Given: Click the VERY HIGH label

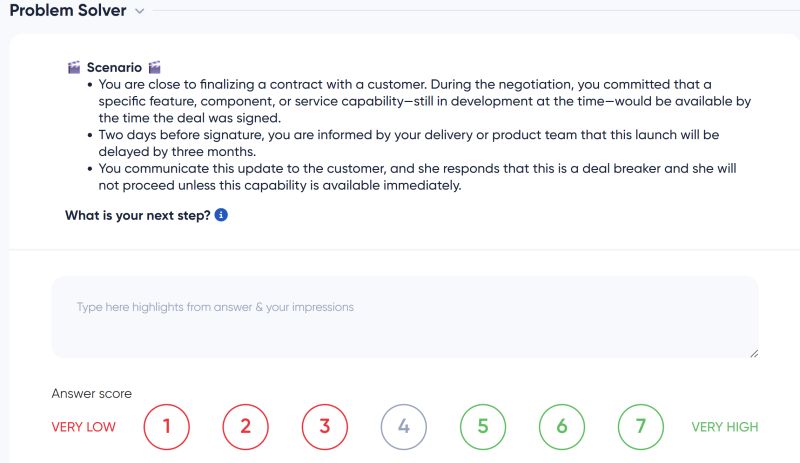Looking at the screenshot, I should click(x=725, y=427).
